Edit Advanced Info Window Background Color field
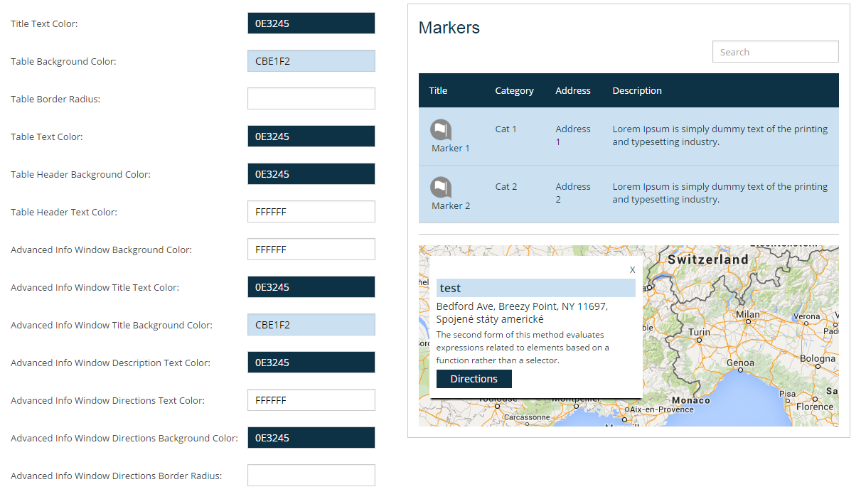861x504 pixels. (311, 250)
